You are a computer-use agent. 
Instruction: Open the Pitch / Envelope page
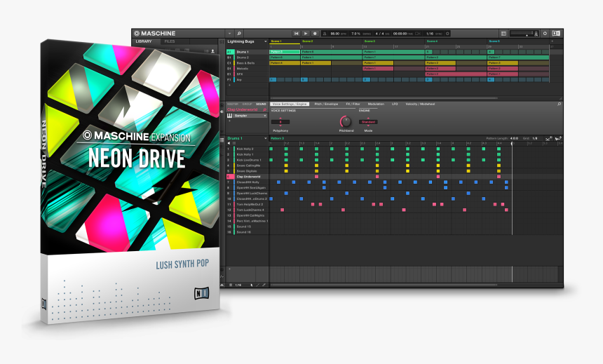326,104
